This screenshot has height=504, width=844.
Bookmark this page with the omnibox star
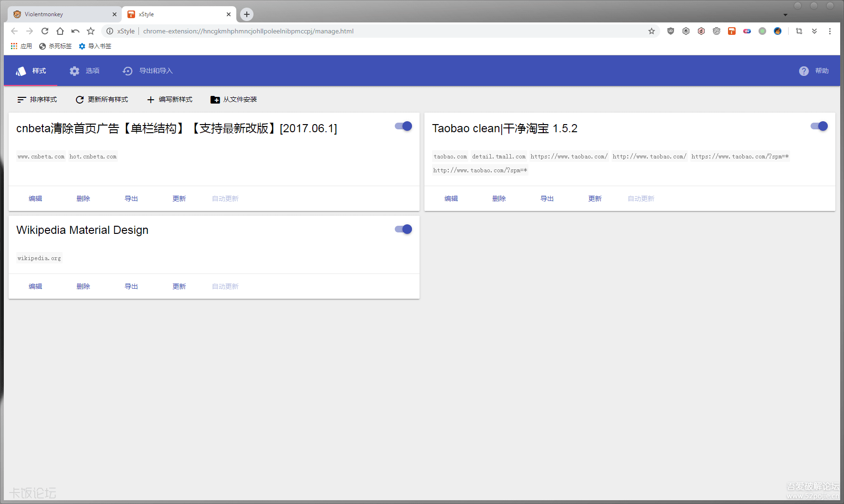[x=652, y=31]
